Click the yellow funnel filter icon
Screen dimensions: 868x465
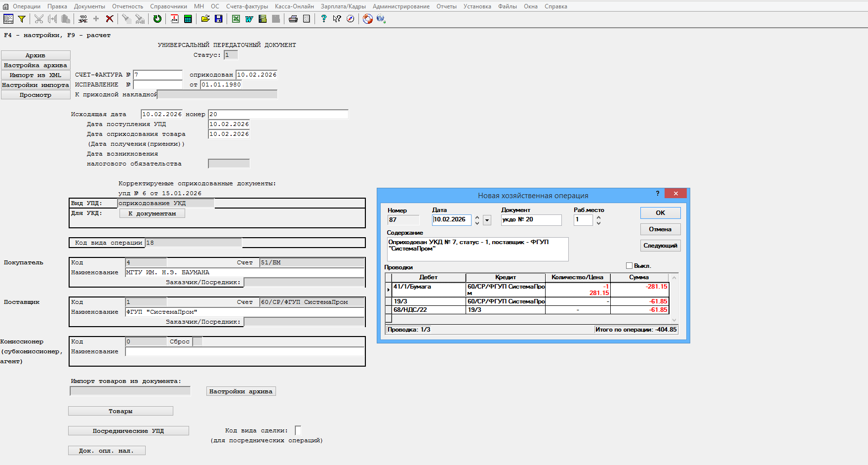(22, 19)
